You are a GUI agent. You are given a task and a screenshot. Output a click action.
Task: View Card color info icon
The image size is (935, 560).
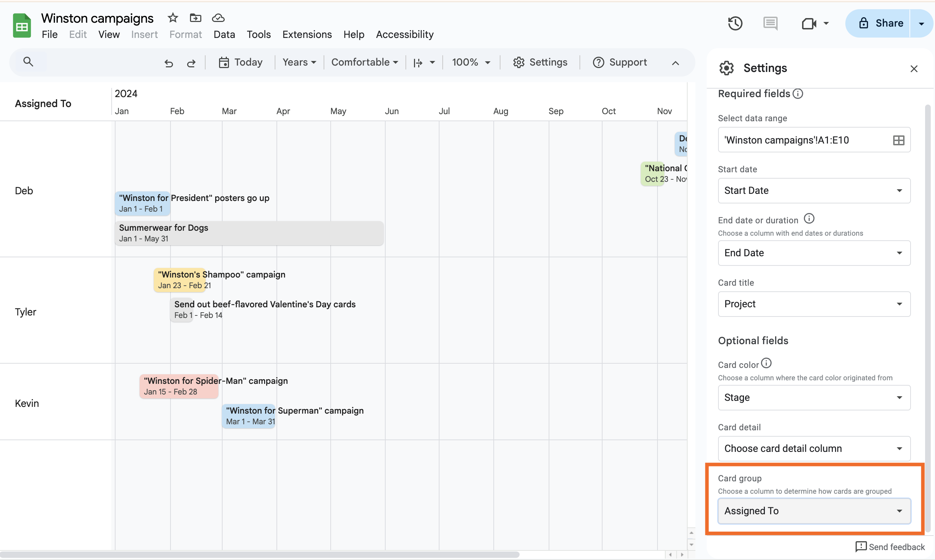click(x=766, y=363)
